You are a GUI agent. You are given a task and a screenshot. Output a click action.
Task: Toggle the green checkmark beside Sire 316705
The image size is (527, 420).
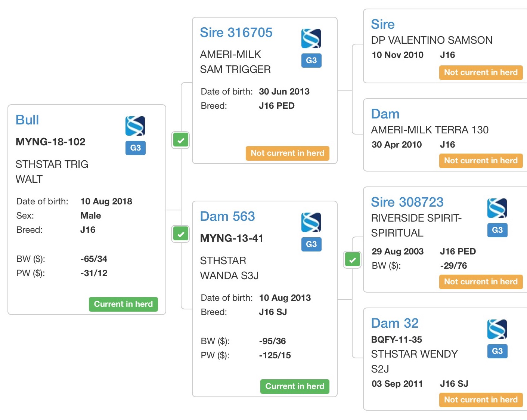tap(181, 140)
